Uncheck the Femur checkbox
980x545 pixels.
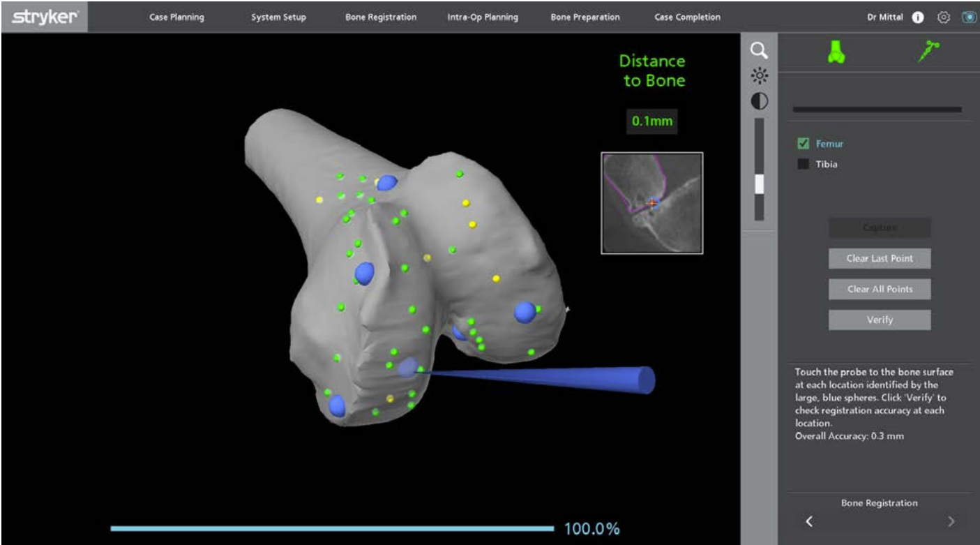point(803,144)
